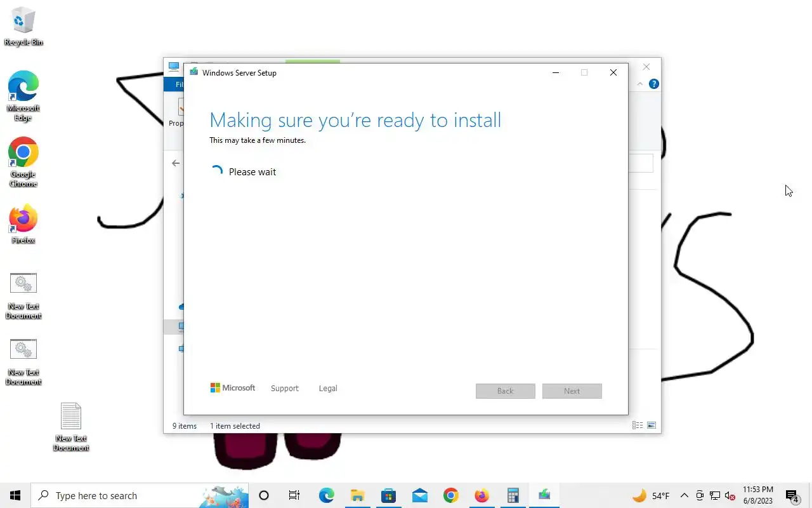Open the Windows Start menu
Screen dimensions: 812x508
[x=15, y=495]
